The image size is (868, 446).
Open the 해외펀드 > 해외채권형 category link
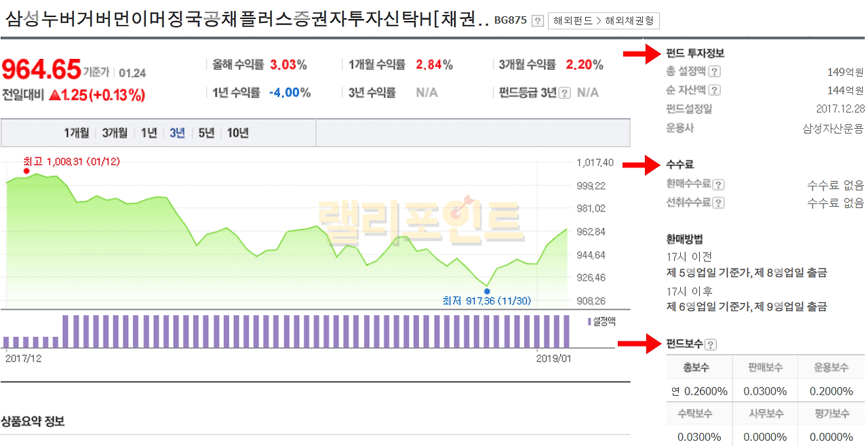point(603,20)
